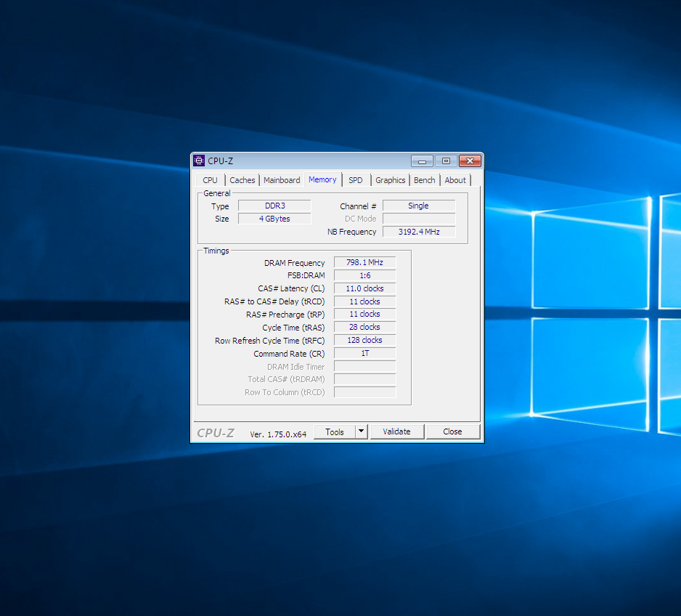The width and height of the screenshot is (681, 616).
Task: Click the disabled maximize button in the title bar
Action: [446, 161]
